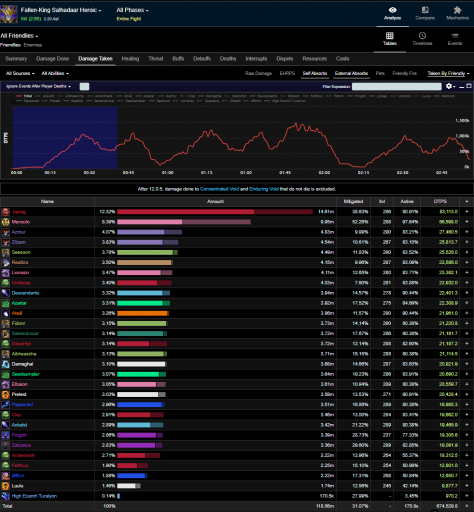Click Azadar's green damage amount bar

point(143,303)
